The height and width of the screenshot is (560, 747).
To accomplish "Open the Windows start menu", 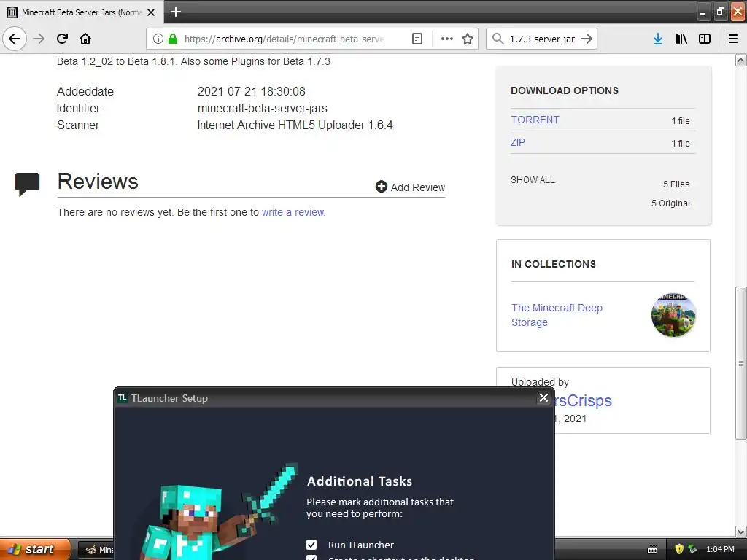I will [35, 549].
